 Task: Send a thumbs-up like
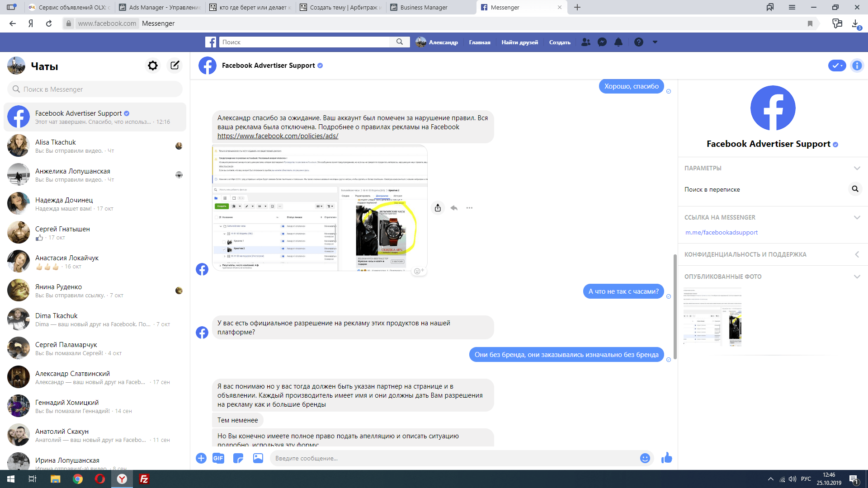tap(667, 458)
